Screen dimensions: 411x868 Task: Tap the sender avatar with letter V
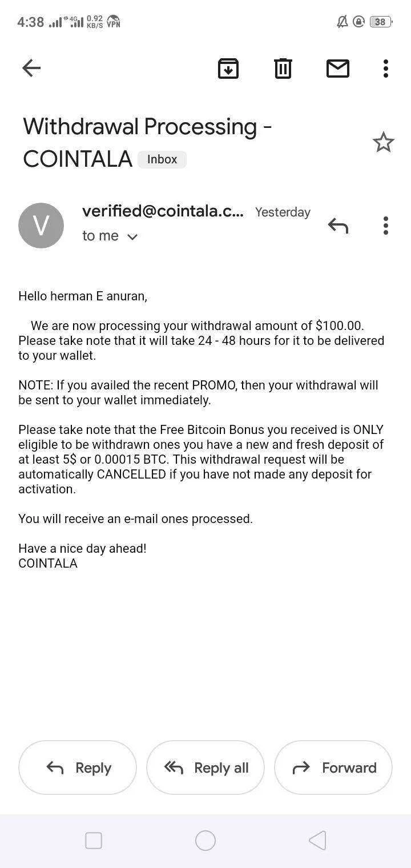(x=41, y=226)
